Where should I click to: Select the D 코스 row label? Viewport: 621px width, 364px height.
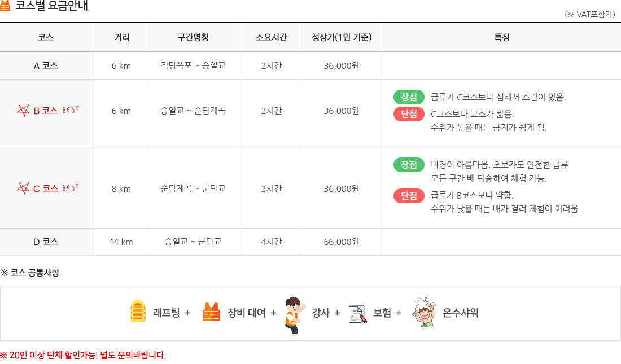click(46, 242)
